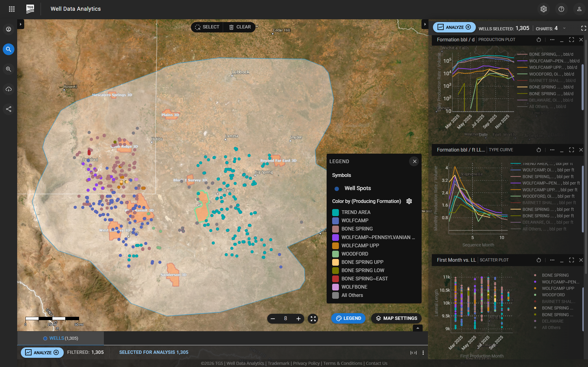Click the CLEAR selection button
The image size is (588, 367).
pyautogui.click(x=240, y=27)
